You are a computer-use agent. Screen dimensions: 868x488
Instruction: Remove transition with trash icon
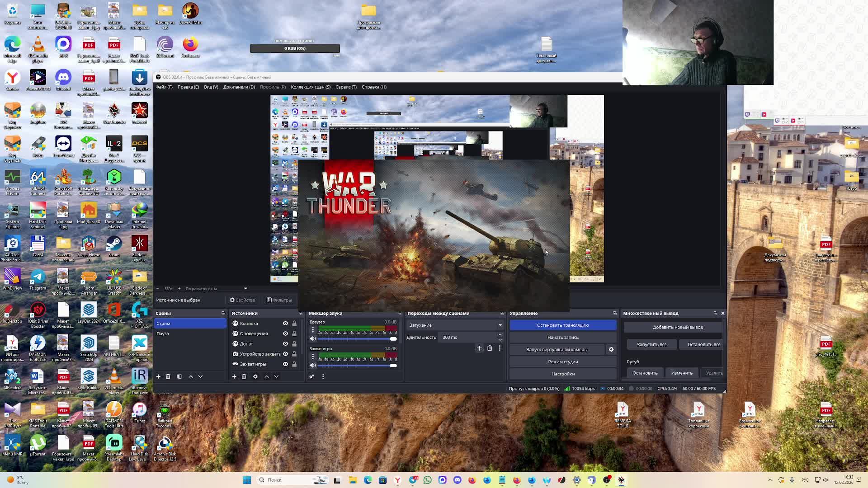tap(490, 348)
